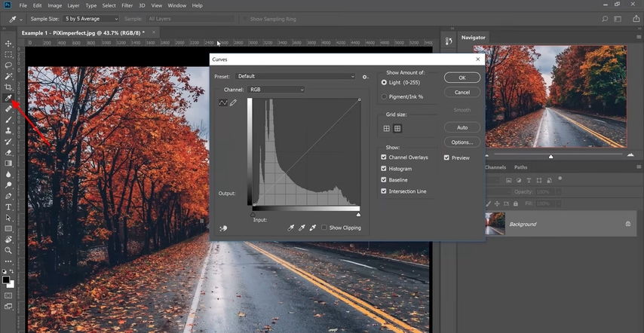Choose the detailed grid size icon
The height and width of the screenshot is (333, 644).
[397, 129]
